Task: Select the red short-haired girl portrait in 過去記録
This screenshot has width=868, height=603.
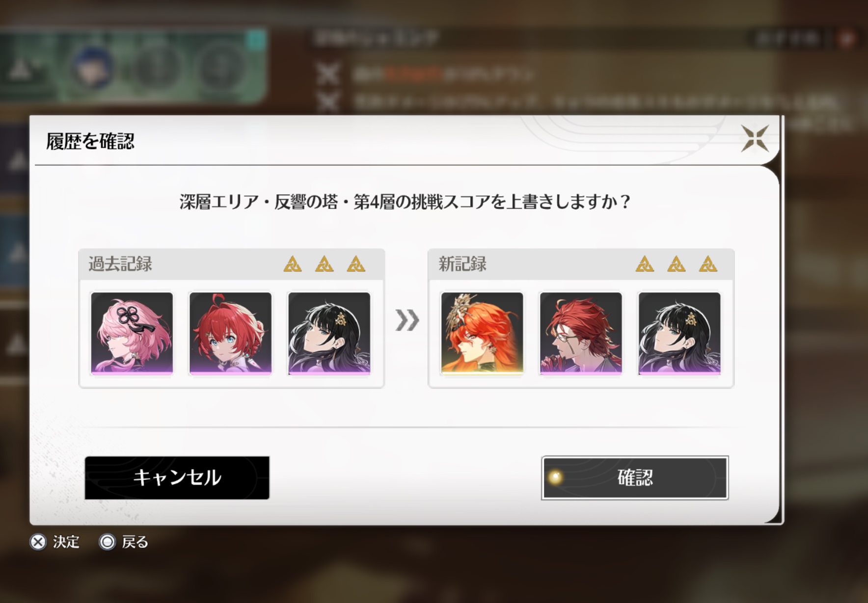Action: (x=230, y=334)
